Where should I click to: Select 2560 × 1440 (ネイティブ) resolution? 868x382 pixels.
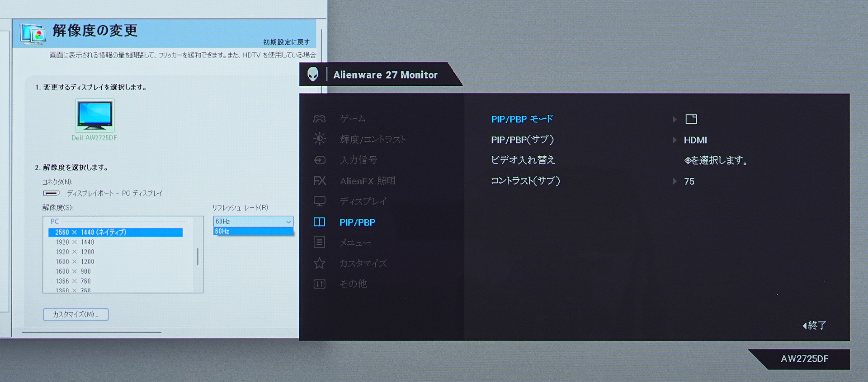[115, 232]
